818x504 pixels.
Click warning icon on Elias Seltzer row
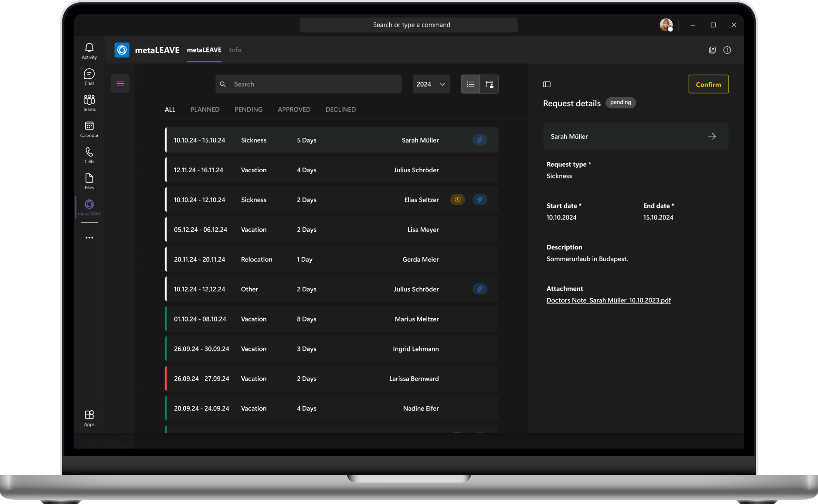coord(457,200)
